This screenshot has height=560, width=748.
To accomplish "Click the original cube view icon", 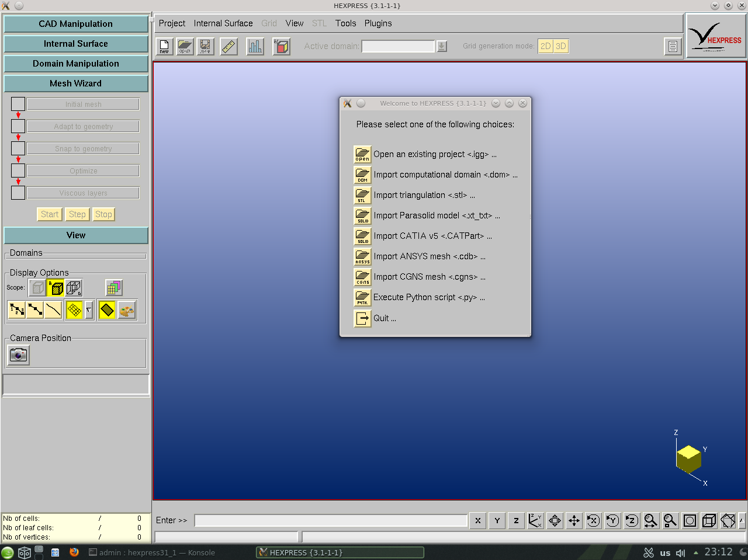I will [x=709, y=520].
